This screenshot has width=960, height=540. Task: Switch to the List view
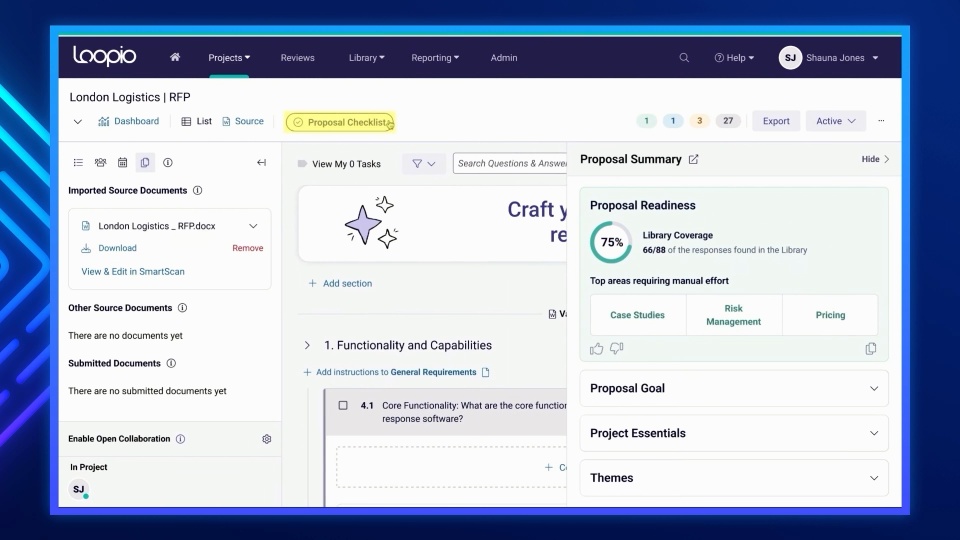click(x=197, y=121)
